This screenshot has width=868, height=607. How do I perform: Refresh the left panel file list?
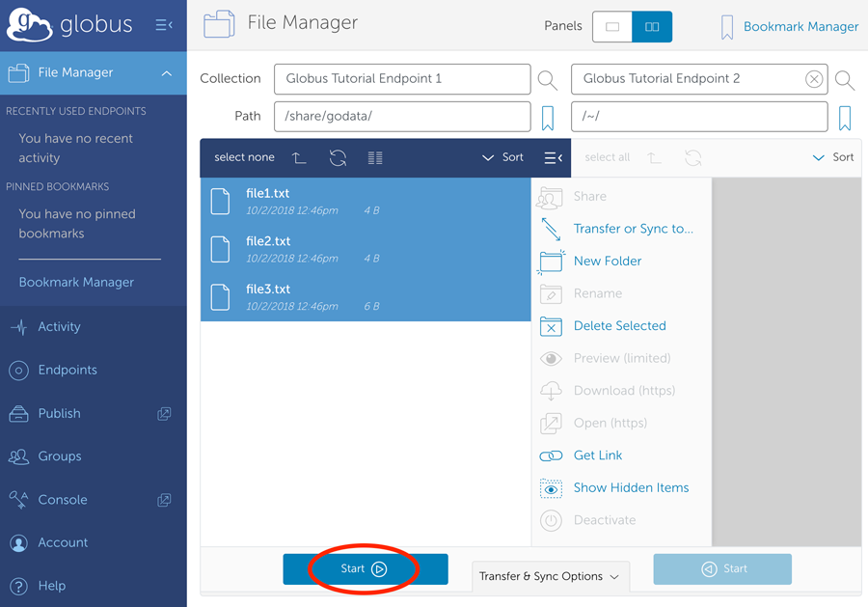(x=338, y=158)
